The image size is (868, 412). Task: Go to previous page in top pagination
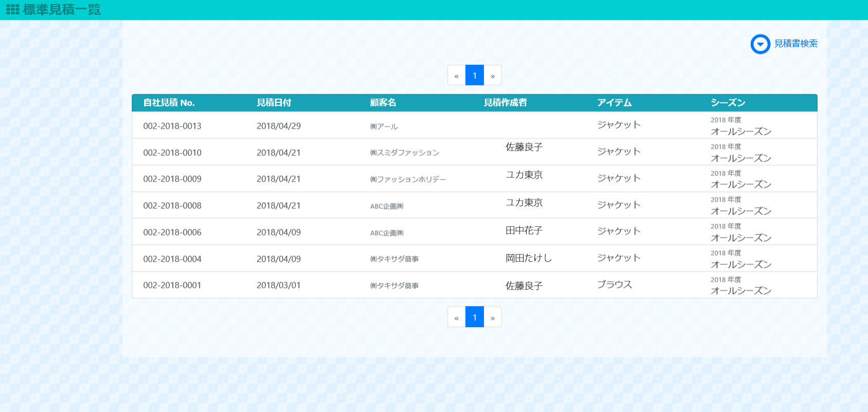coord(457,76)
